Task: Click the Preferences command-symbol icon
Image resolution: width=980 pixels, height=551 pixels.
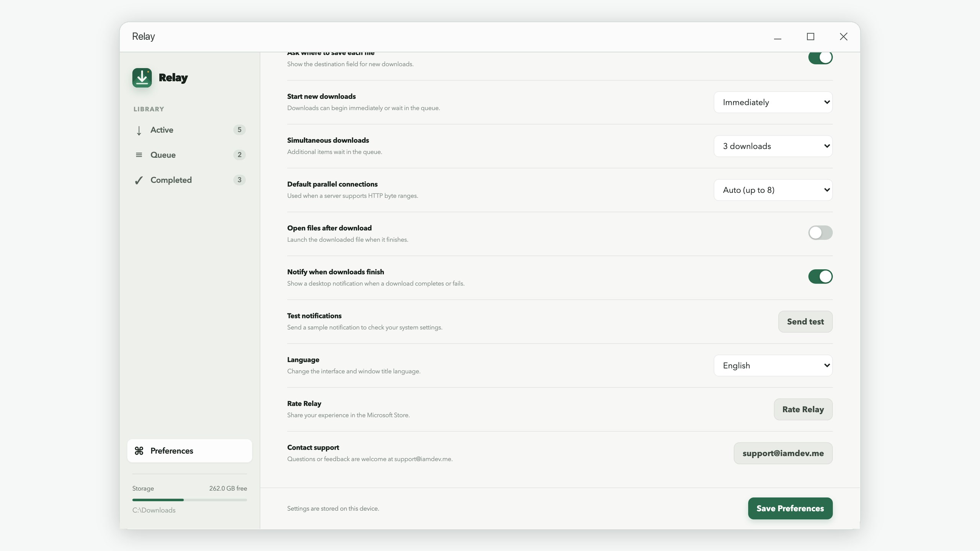Action: click(139, 451)
